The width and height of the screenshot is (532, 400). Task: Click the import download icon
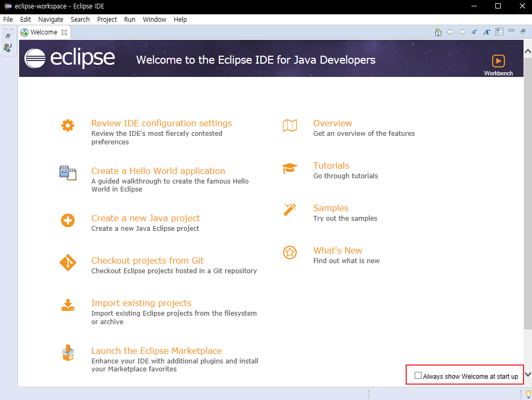[68, 305]
